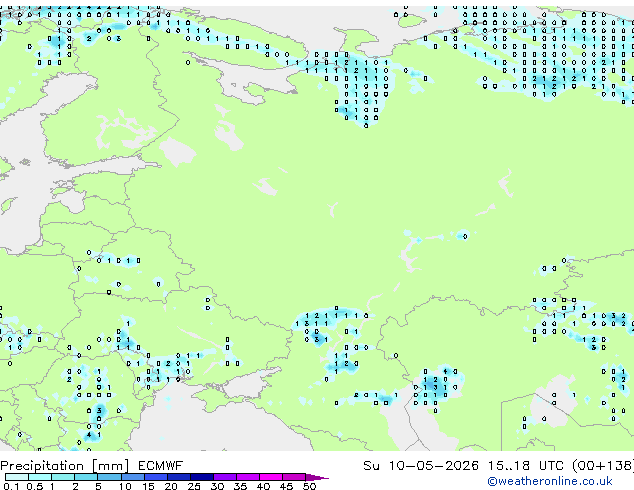Click the legend value '25'
Viewport: 634px width, 490px height.
tap(194, 486)
